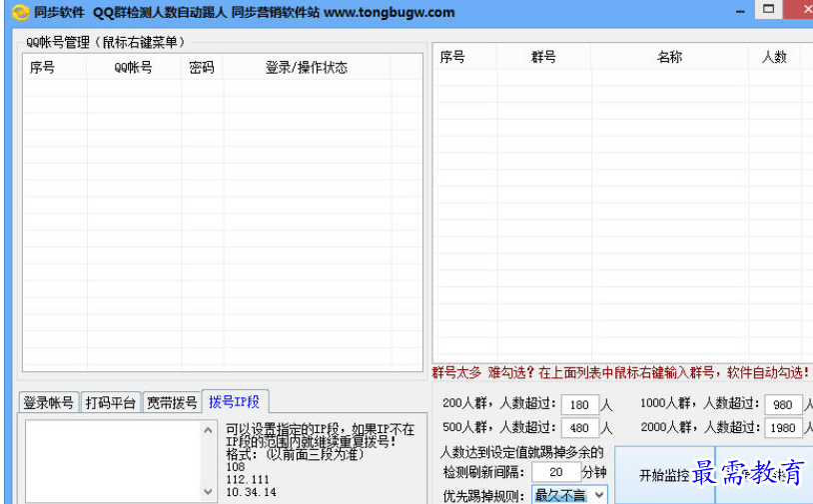Click the 名称 column header in group list
This screenshot has height=504, width=813.
click(x=669, y=57)
